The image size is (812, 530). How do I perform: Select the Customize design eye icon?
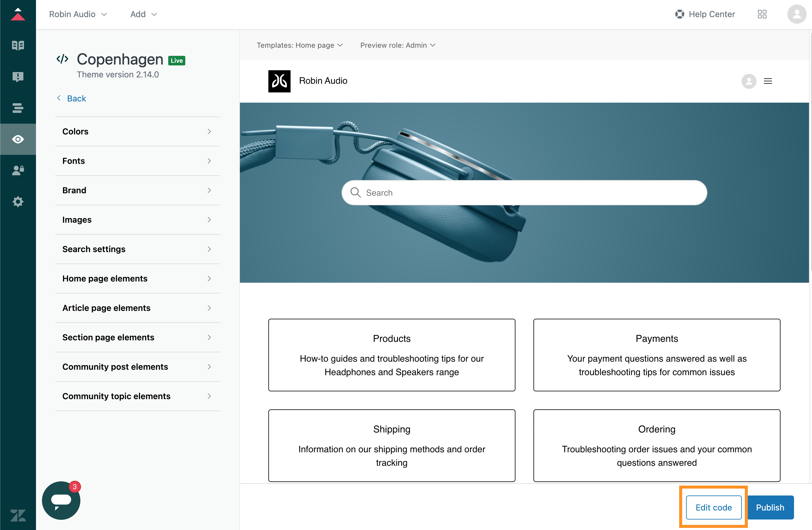[x=18, y=139]
